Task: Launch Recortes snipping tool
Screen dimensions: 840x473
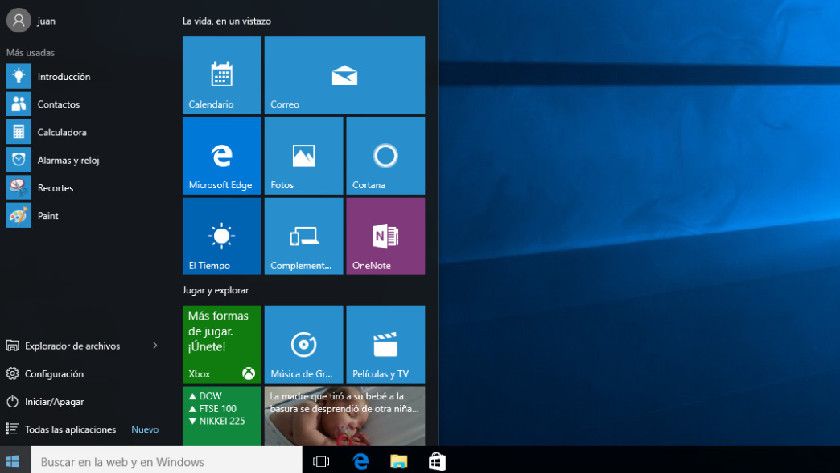Action: [86, 187]
